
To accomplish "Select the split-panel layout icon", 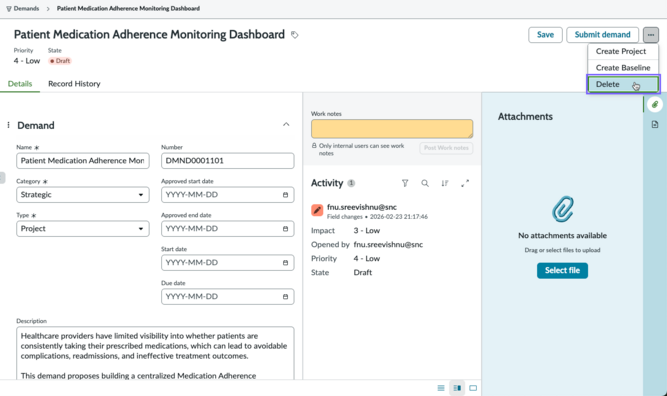I will 457,388.
